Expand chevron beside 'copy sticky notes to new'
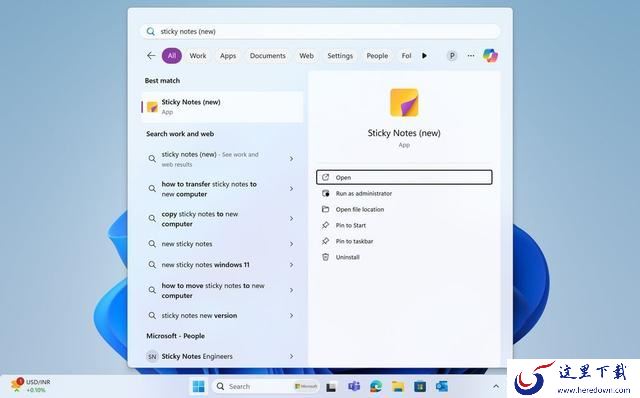Screen dimensions: 640x398 click(291, 219)
